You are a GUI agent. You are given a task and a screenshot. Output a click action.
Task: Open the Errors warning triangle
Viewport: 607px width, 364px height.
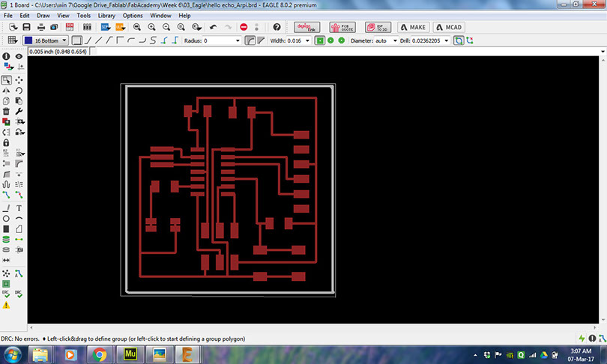click(6, 305)
